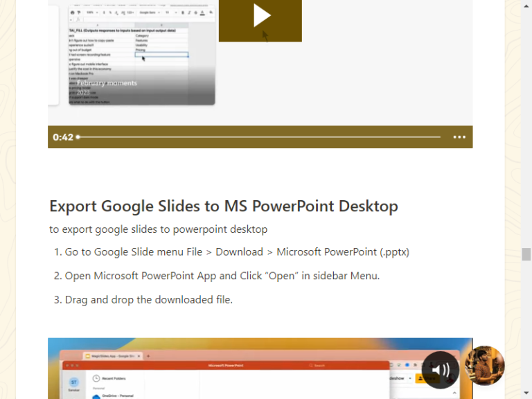Click the page scrollbar thumb
Image resolution: width=532 pixels, height=399 pixels.
point(526,254)
